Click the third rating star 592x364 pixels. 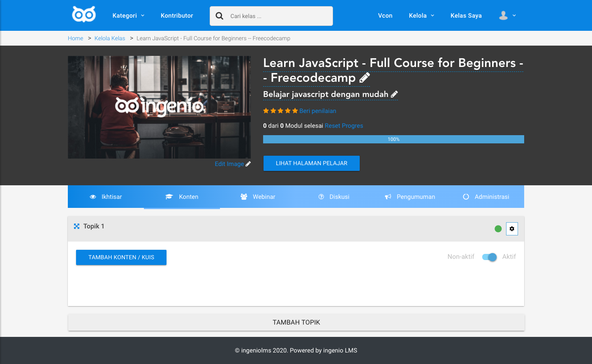(280, 111)
